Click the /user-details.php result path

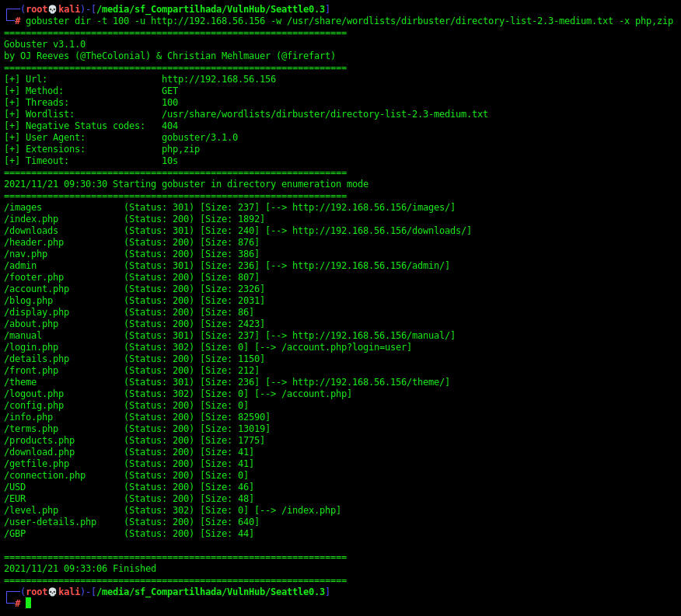51,522
